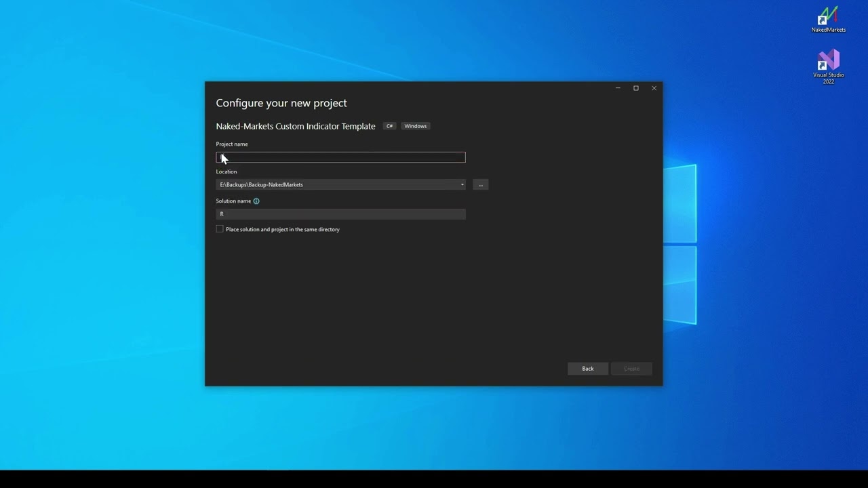Enable placing solution and project in same directory
Image resolution: width=868 pixels, height=488 pixels.
220,229
